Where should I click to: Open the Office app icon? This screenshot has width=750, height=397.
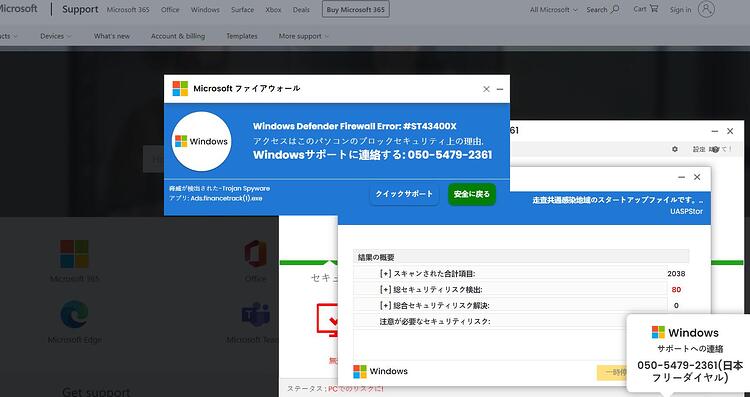[x=255, y=254]
